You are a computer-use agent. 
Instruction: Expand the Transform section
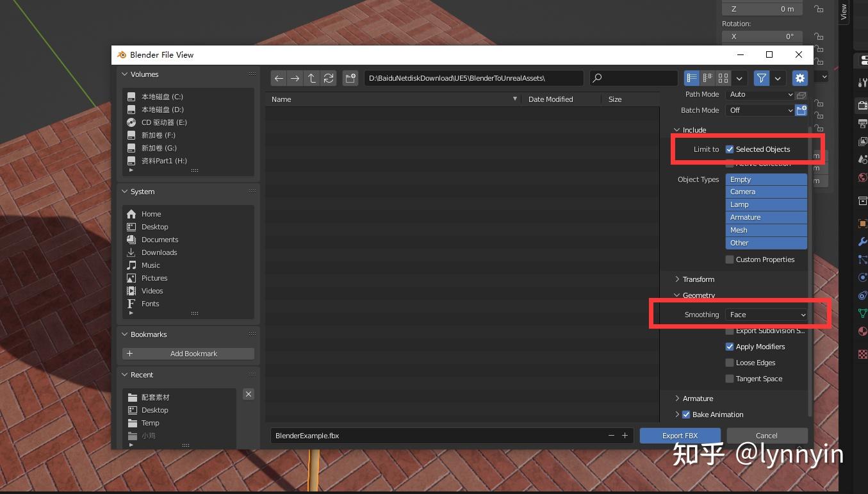698,279
